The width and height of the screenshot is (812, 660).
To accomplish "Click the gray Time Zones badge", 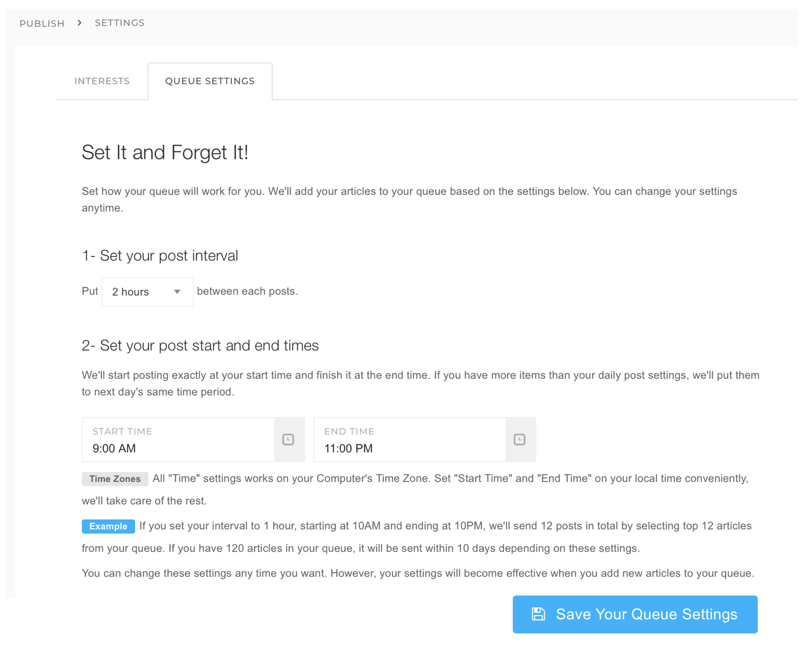I will click(115, 479).
